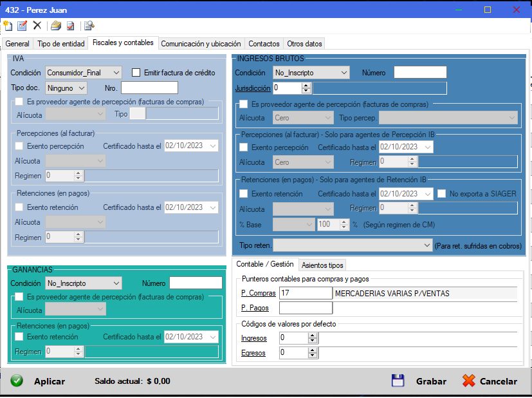Open the Tipo reten. dropdown
Screen dimensions: 532x398
coord(353,245)
